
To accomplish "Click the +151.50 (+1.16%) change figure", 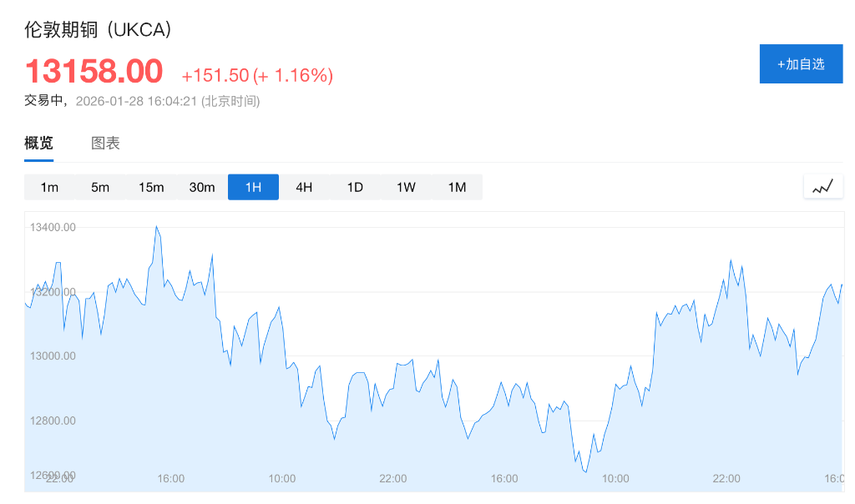I will 257,75.
